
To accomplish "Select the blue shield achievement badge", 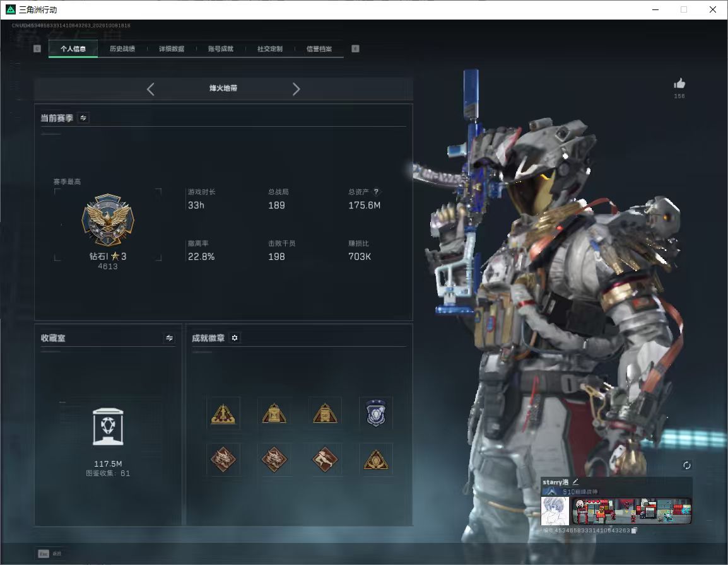I will tap(375, 413).
